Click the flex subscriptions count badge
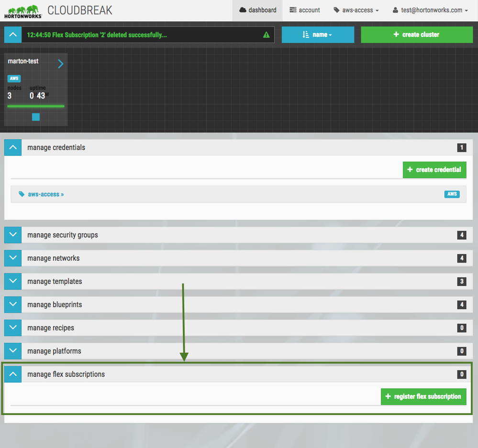Image resolution: width=478 pixels, height=448 pixels. pyautogui.click(x=462, y=374)
